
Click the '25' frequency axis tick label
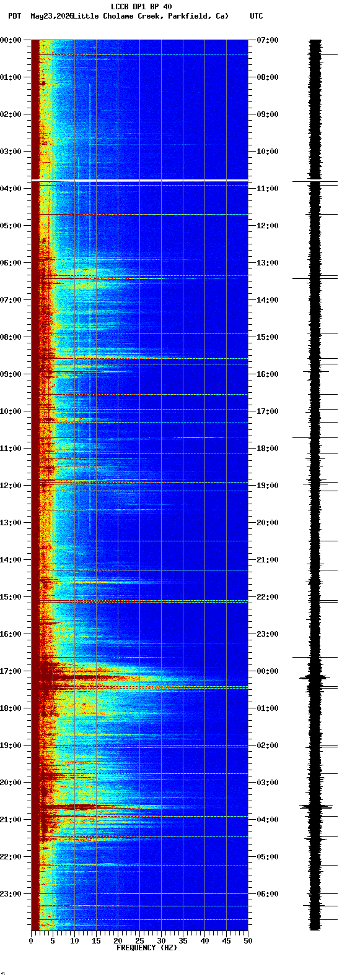coord(139,940)
